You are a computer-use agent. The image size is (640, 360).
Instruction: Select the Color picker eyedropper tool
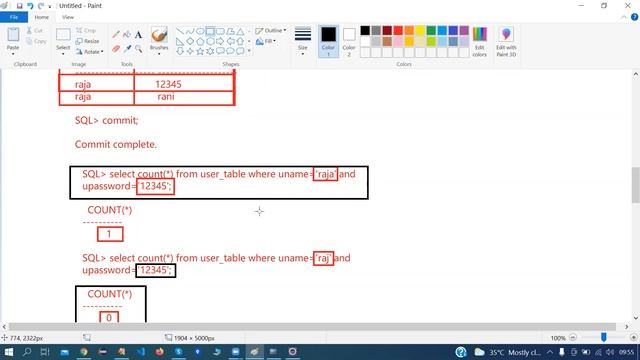click(x=127, y=49)
